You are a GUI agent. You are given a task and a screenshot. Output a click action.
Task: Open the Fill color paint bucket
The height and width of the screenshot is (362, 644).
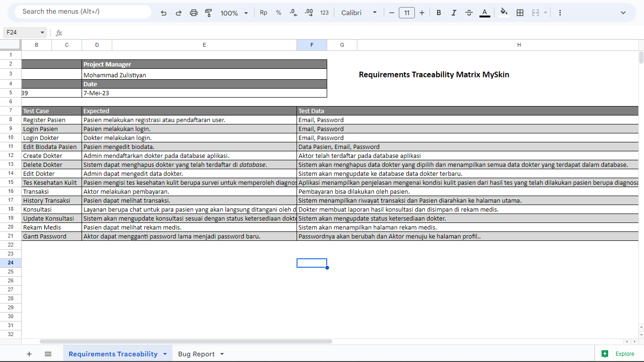tap(504, 13)
